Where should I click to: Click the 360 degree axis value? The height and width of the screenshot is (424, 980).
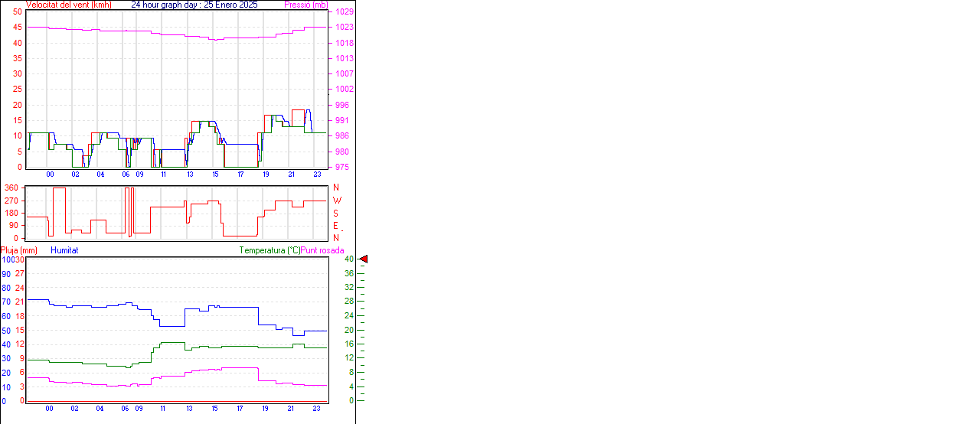pyautogui.click(x=11, y=188)
